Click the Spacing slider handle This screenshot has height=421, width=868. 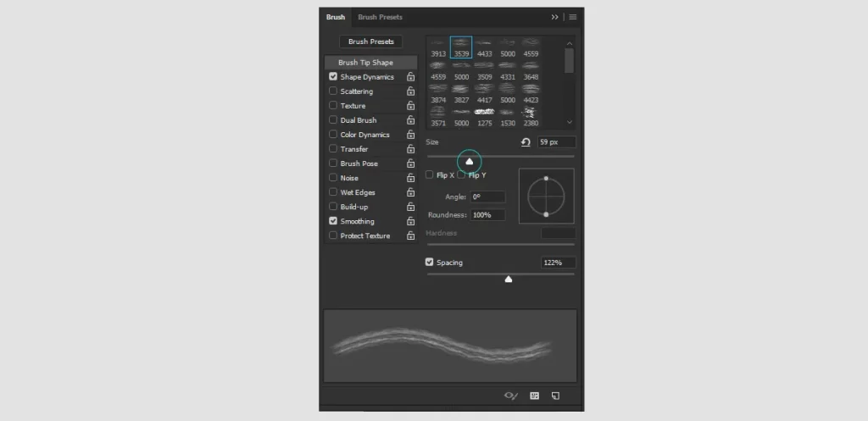click(509, 279)
